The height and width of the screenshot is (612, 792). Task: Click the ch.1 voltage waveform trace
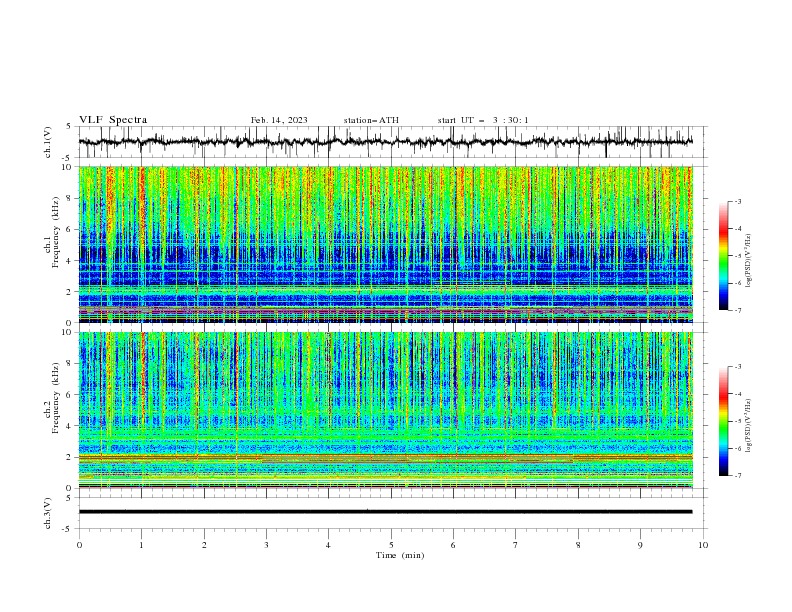[x=385, y=142]
